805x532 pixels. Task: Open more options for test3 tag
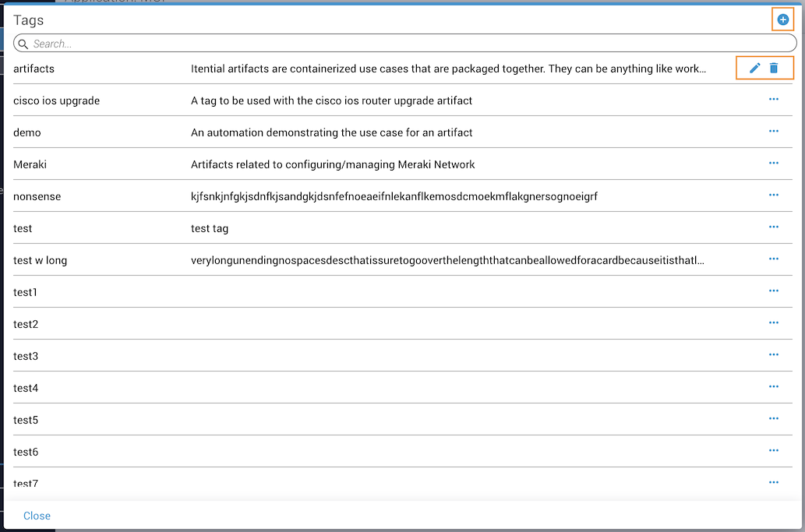[x=774, y=354]
